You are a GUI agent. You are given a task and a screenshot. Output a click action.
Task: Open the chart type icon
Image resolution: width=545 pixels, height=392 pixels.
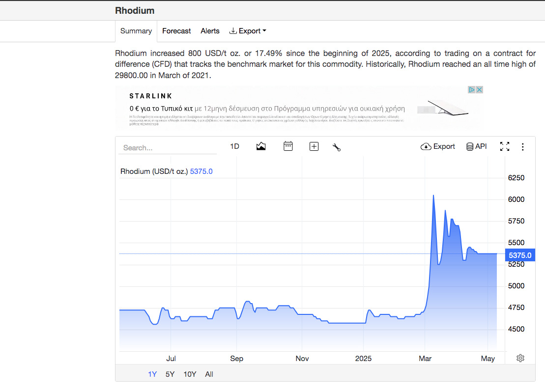[x=261, y=146]
